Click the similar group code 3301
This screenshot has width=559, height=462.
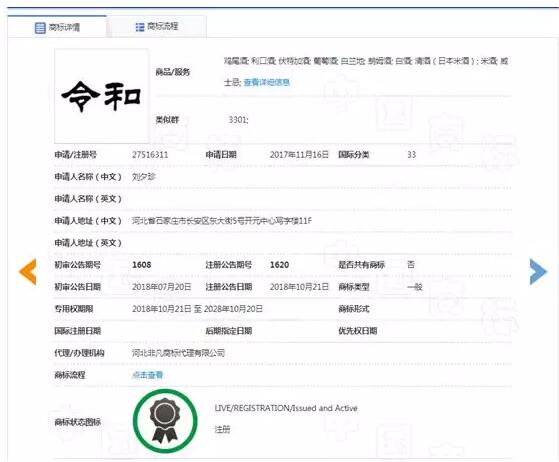pyautogui.click(x=238, y=119)
